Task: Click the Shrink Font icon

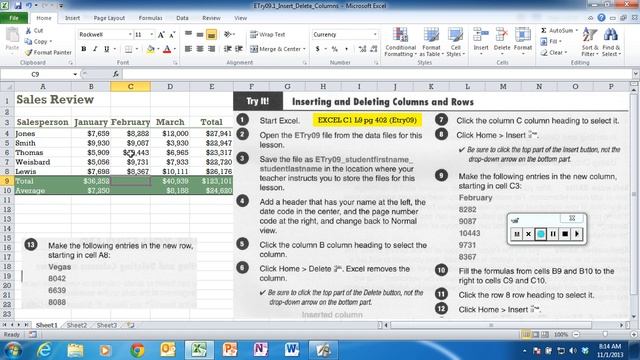Action: tap(172, 35)
